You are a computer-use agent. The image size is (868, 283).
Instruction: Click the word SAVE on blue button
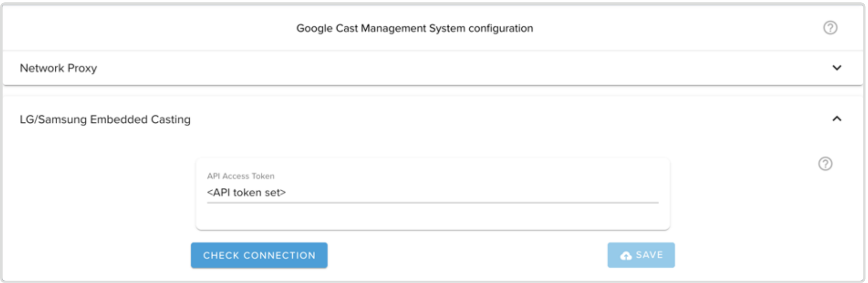point(649,255)
